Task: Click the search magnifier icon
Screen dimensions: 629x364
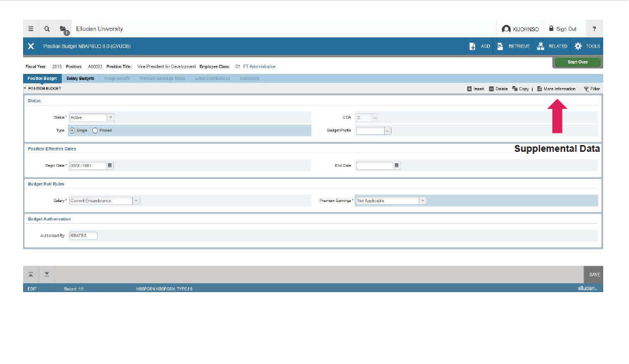Action: [x=47, y=29]
